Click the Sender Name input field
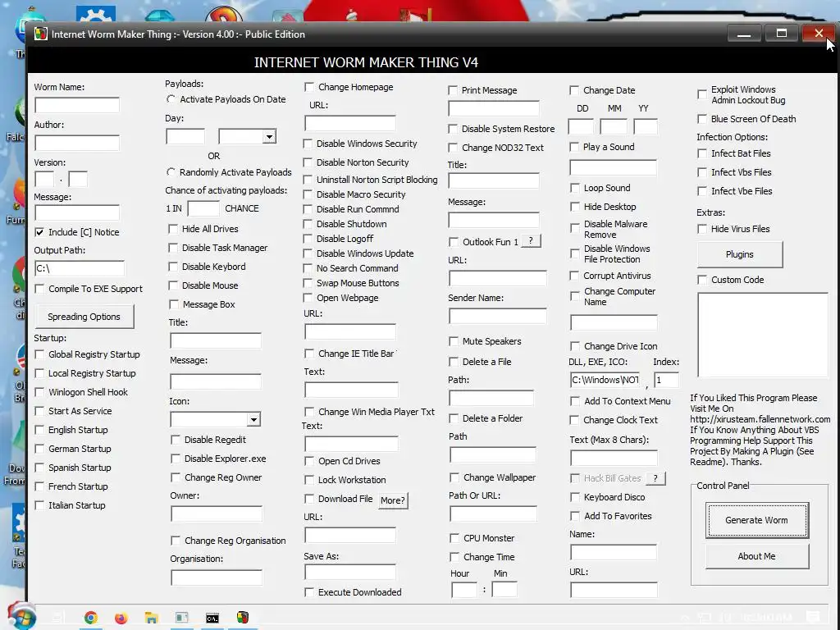This screenshot has height=630, width=840. tap(497, 316)
